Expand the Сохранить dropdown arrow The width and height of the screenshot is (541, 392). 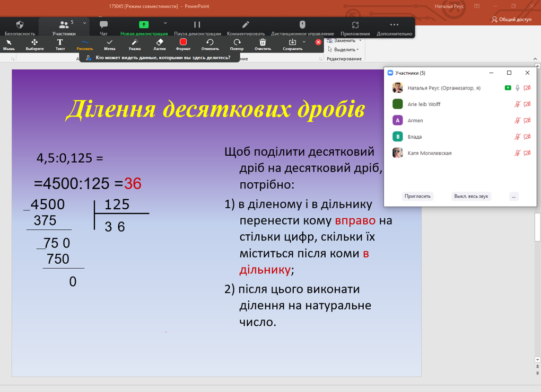[x=304, y=42]
